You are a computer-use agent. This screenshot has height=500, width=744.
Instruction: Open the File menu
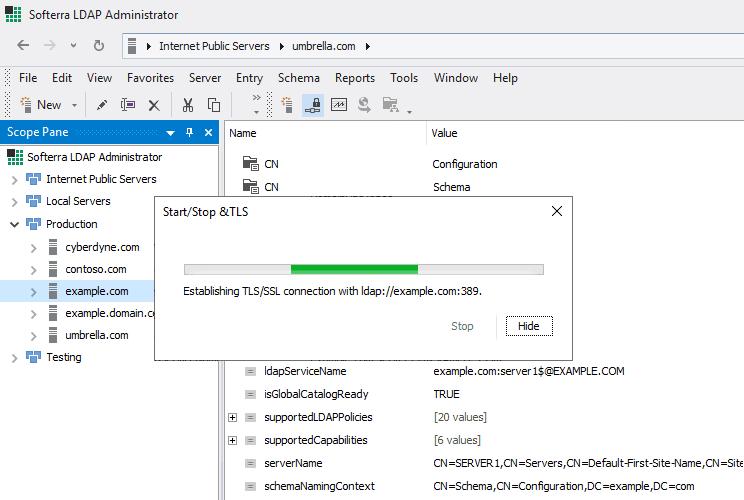pyautogui.click(x=28, y=78)
